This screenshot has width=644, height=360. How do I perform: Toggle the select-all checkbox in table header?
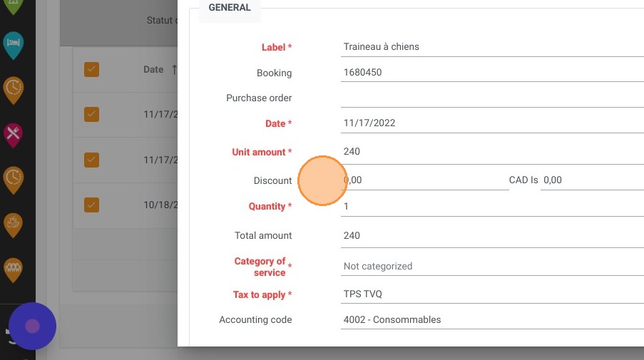[x=91, y=69]
